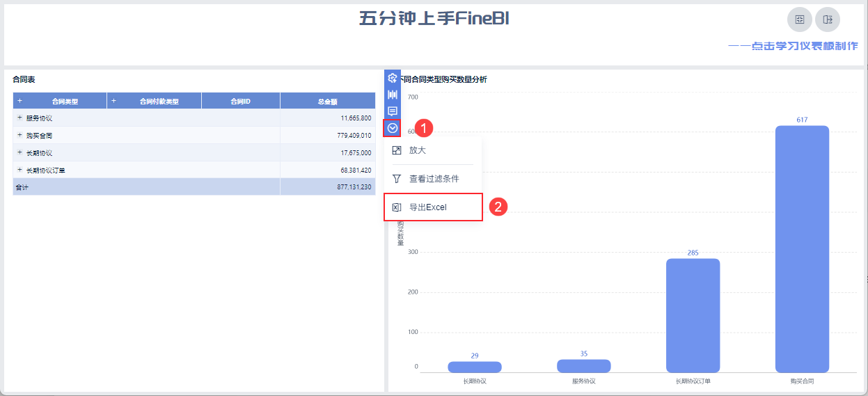
Task: Click the comment note icon on chart toolbar
Action: 393,111
